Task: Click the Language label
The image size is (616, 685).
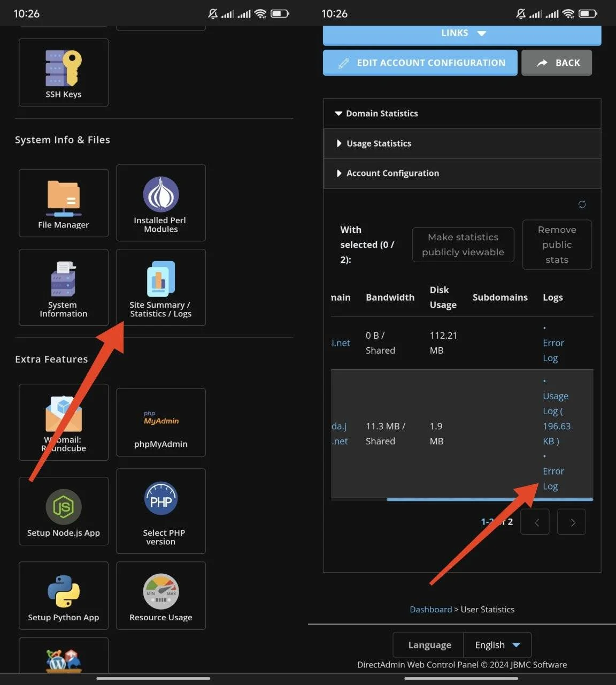Action: (429, 645)
